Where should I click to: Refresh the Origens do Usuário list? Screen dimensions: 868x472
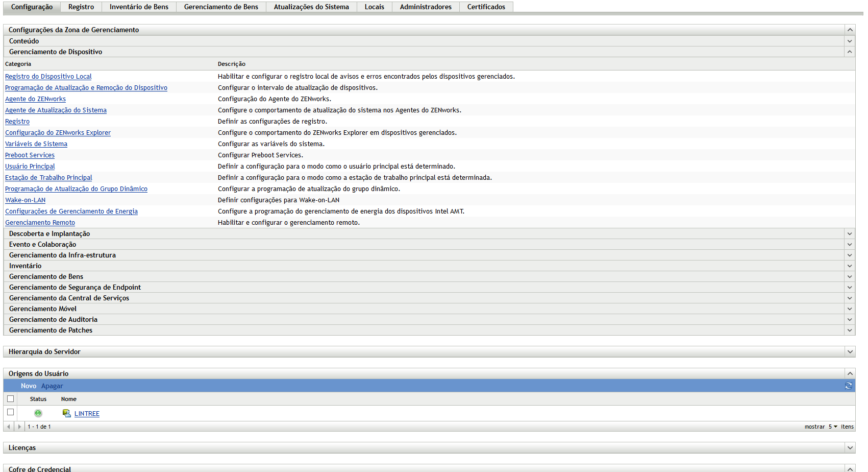point(849,386)
